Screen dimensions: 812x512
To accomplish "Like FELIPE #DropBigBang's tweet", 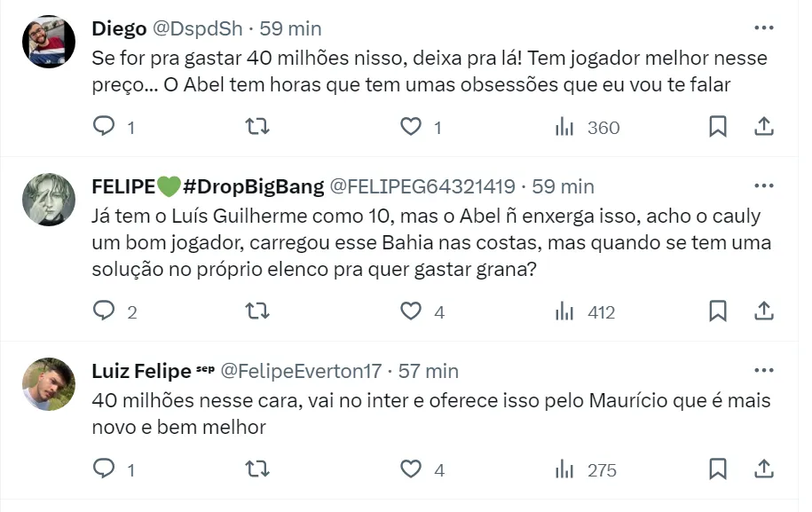I will [x=410, y=311].
